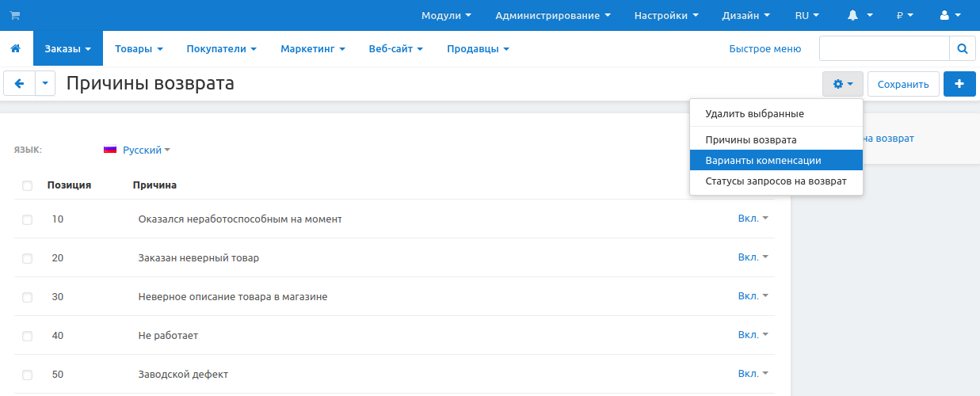The image size is (980, 396).
Task: Open the user profile icon menu
Action: pos(949,15)
